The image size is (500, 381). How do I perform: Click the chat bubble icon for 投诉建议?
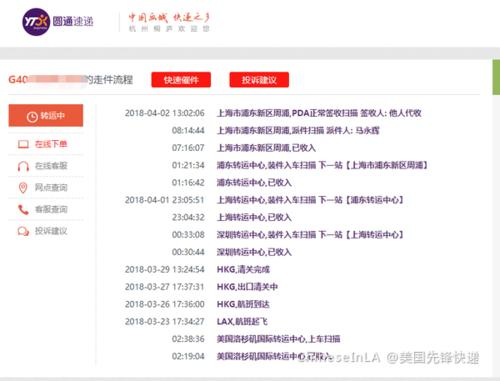(x=23, y=231)
